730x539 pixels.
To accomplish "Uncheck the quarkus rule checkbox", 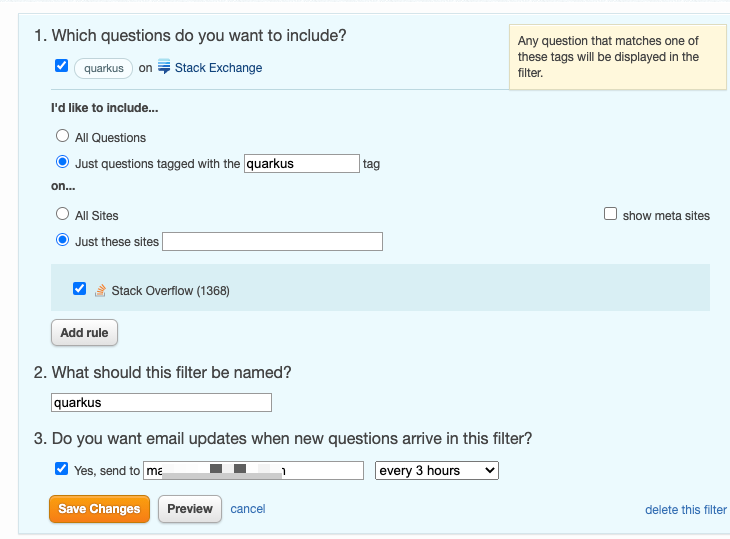I will click(62, 67).
